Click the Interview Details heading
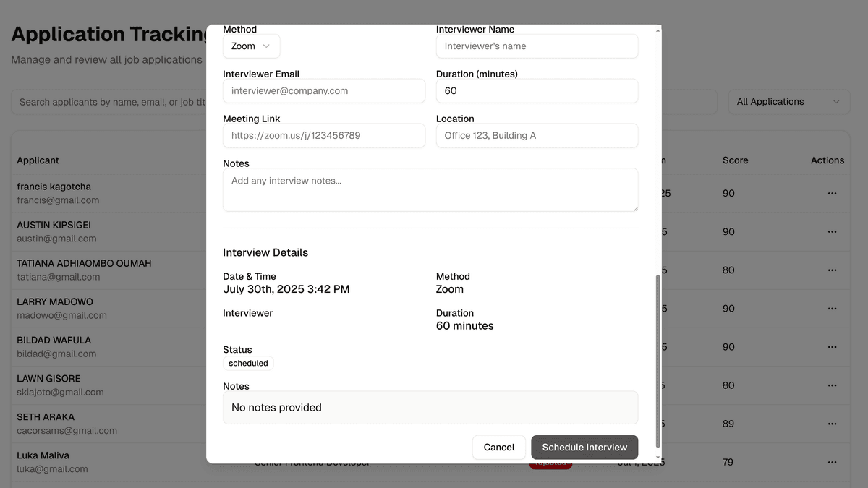 265,252
